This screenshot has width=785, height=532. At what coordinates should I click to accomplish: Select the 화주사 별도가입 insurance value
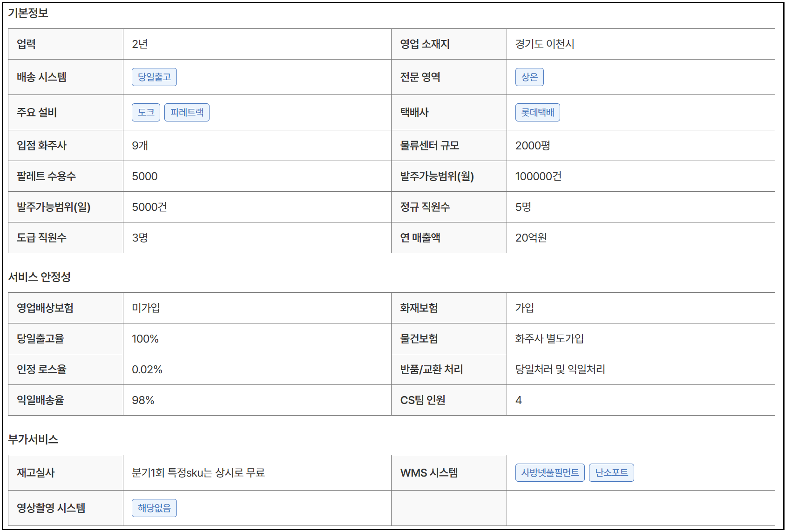coord(549,339)
